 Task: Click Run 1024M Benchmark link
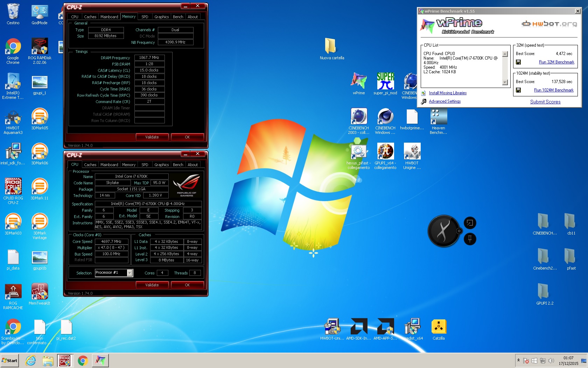pos(554,90)
